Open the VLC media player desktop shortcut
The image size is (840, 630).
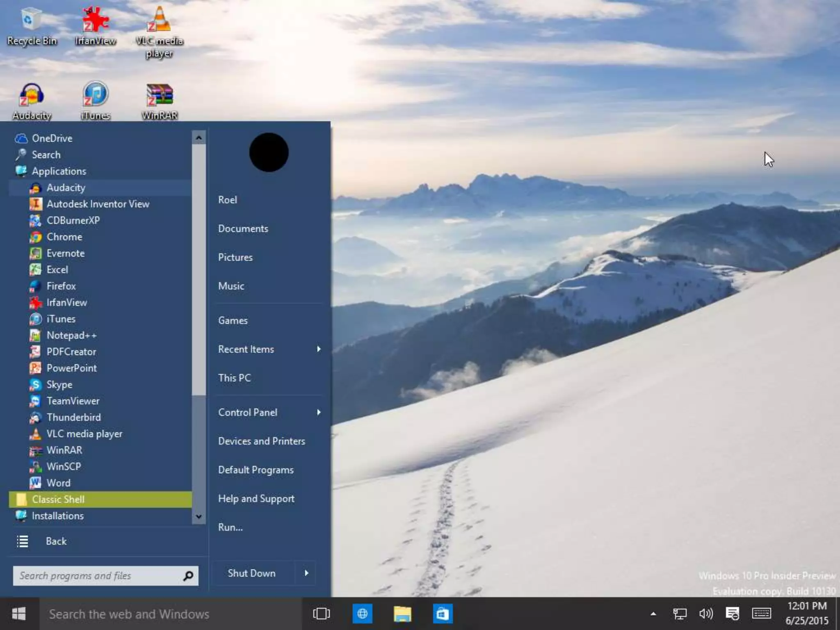[x=159, y=33]
